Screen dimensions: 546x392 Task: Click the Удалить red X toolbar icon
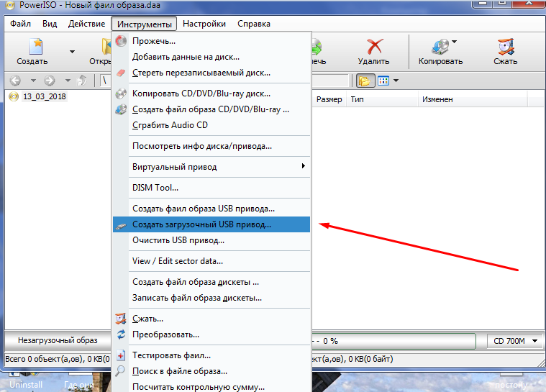coord(374,46)
